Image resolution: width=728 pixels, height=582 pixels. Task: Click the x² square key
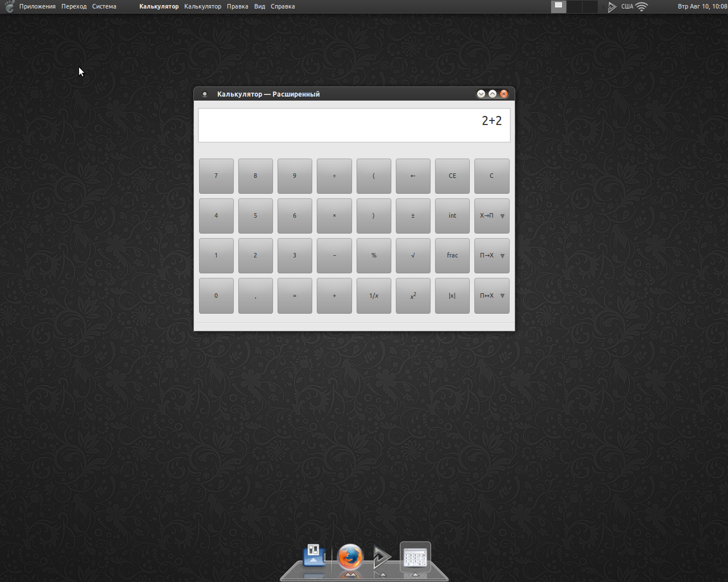[413, 296]
